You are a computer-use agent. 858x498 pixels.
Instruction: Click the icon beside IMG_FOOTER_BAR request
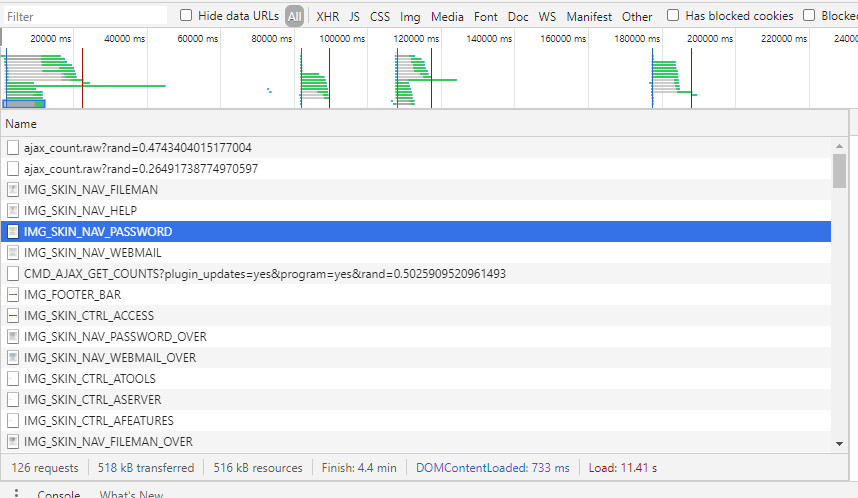click(13, 295)
